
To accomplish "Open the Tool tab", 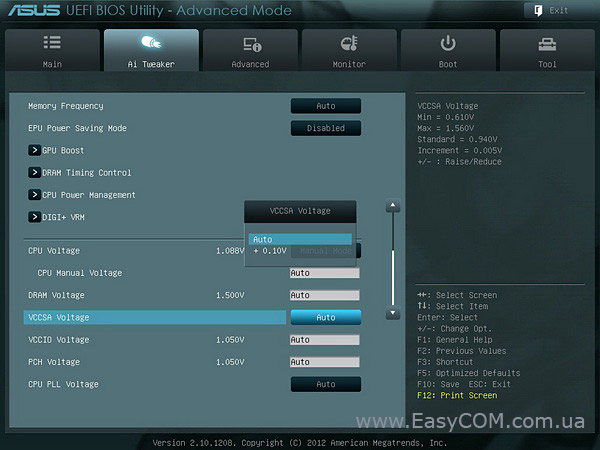I will (x=547, y=50).
